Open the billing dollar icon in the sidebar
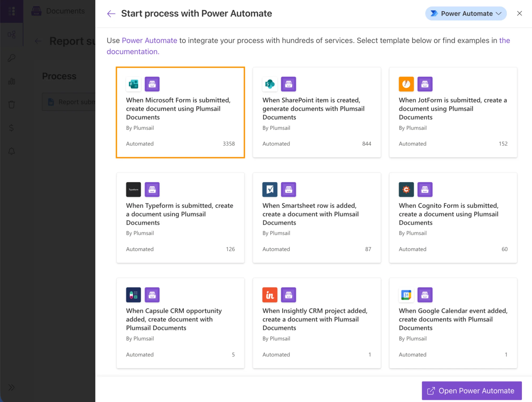The width and height of the screenshot is (532, 402). click(11, 128)
